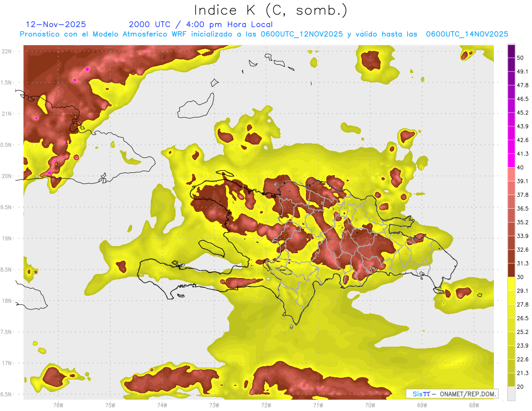This screenshot has height=411, width=532.
Task: Click the '47.8' color scale value
Action: (523, 85)
